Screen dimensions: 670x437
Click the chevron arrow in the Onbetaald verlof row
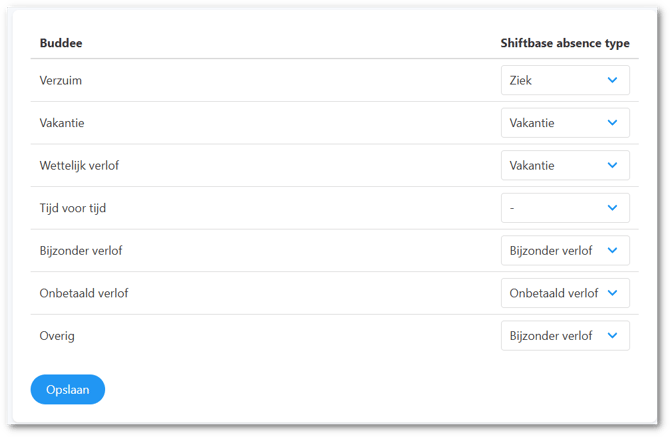[x=612, y=293]
